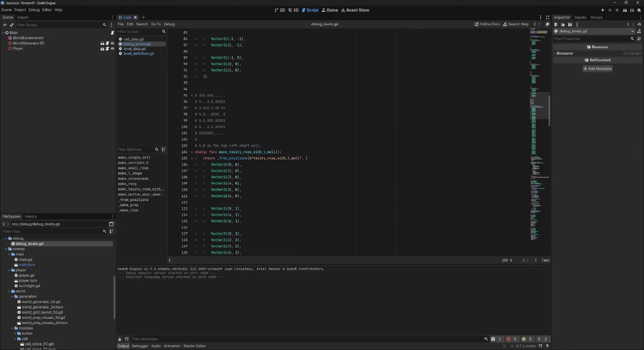Open Inspector property tools wrench icon

tap(639, 39)
